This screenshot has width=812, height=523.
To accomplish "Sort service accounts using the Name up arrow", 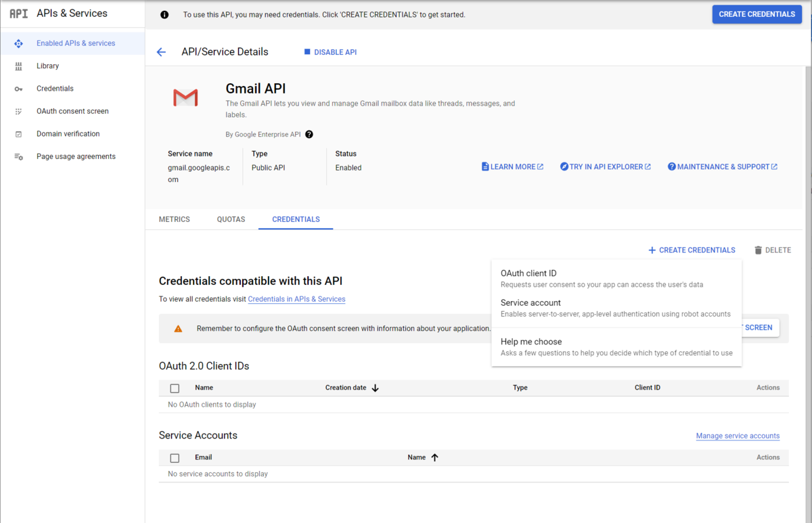I will 435,458.
